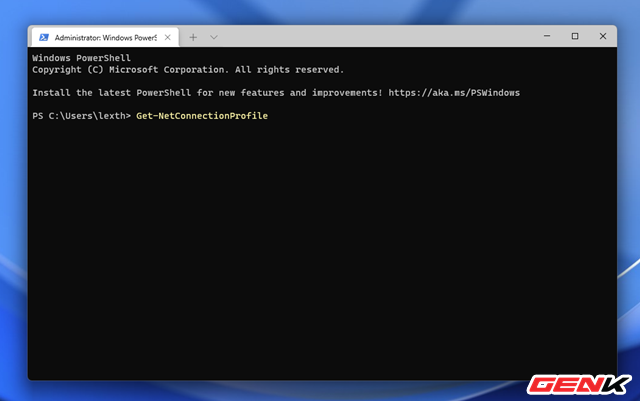Click the 'Windows PowerShell' header line
This screenshot has width=640, height=401.
(82, 58)
